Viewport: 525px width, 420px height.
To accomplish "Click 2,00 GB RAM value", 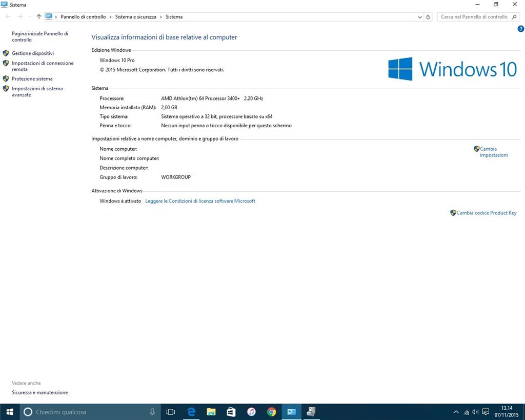I will [169, 108].
